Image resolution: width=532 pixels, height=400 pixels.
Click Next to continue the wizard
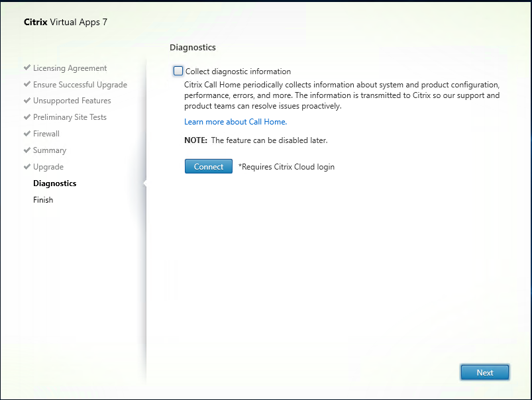pyautogui.click(x=485, y=373)
